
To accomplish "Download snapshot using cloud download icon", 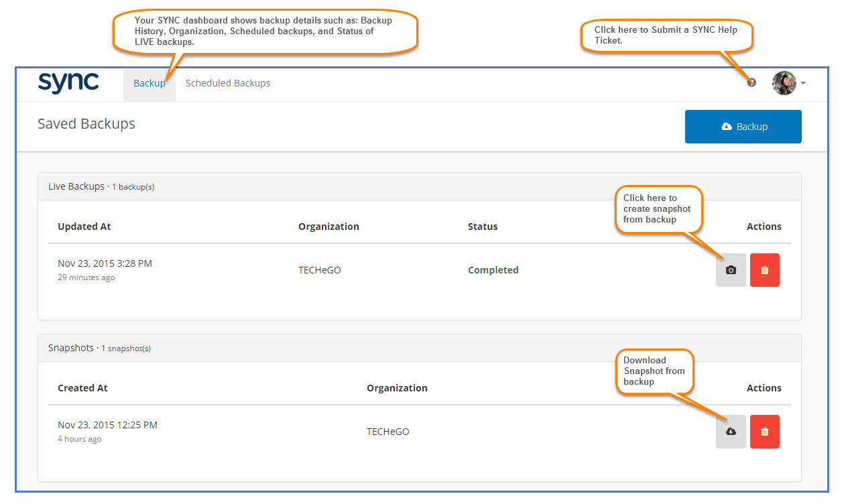I will click(731, 432).
